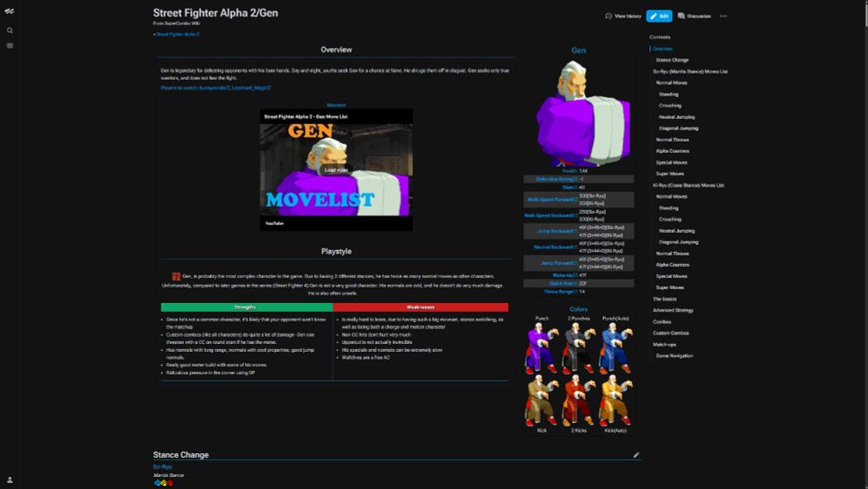The width and height of the screenshot is (868, 489).
Task: Click the button icons below Mantis Stance
Action: coord(163,483)
